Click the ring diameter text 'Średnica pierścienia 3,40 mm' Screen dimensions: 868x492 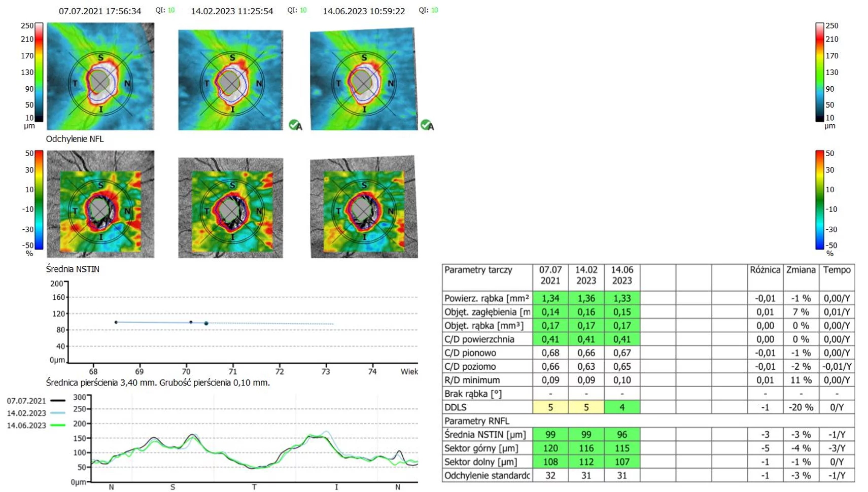point(100,382)
